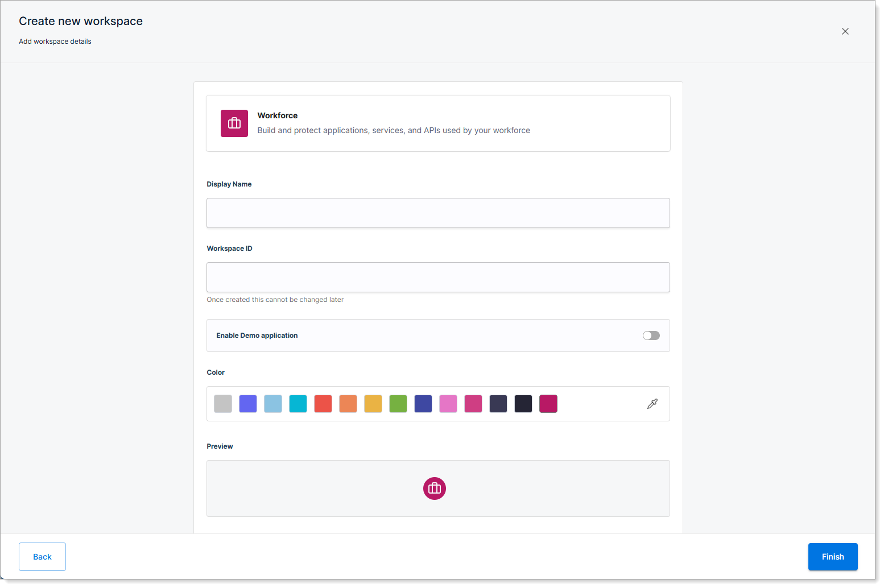Pick the yellow color swatch
The width and height of the screenshot is (884, 588).
[373, 404]
